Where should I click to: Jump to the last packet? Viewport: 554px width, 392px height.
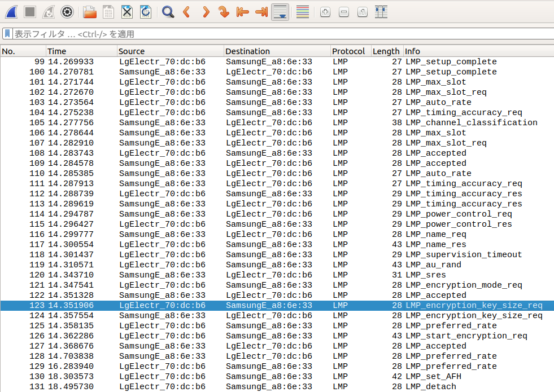pyautogui.click(x=261, y=12)
